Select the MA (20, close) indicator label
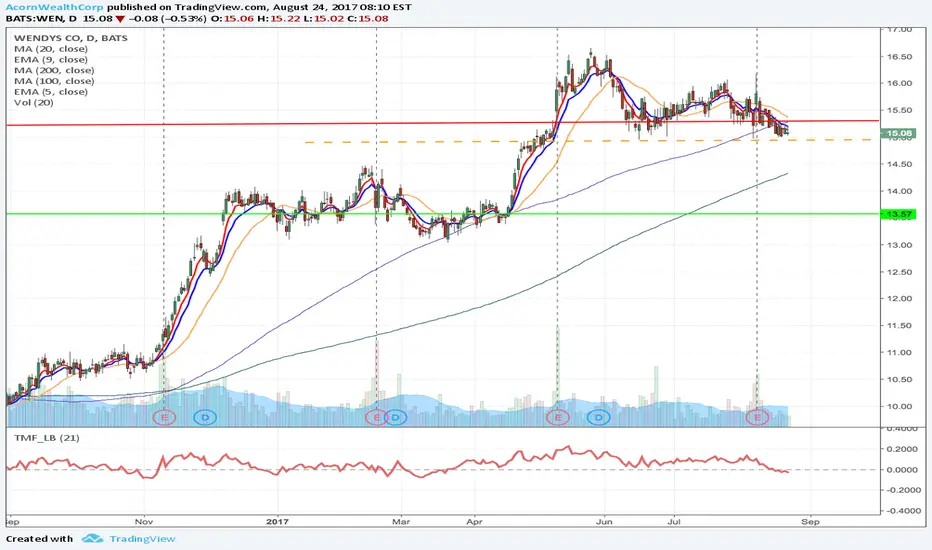Image resolution: width=932 pixels, height=550 pixels. 51,49
